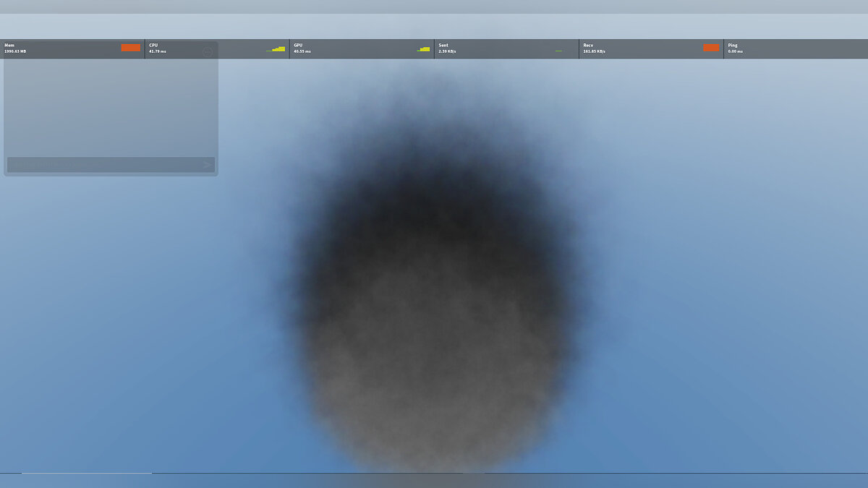The image size is (868, 488).
Task: Select the Mem stat label
Action: (9, 45)
